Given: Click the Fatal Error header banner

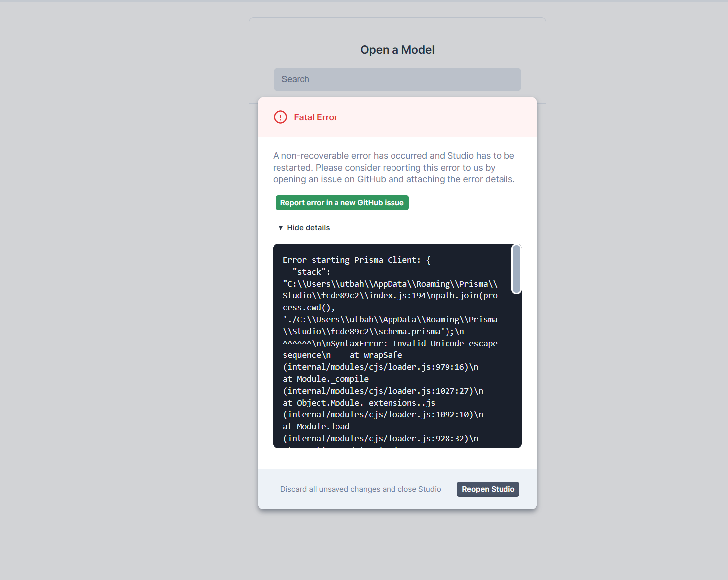Looking at the screenshot, I should [x=397, y=117].
